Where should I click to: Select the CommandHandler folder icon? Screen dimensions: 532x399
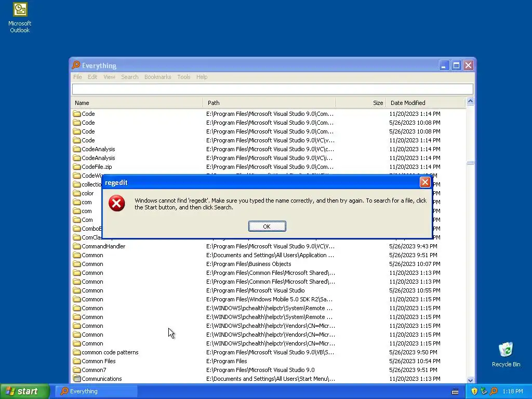point(77,246)
